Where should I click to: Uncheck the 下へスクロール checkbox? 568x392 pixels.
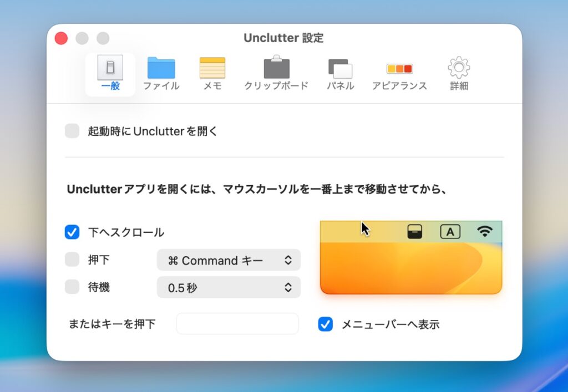point(72,232)
